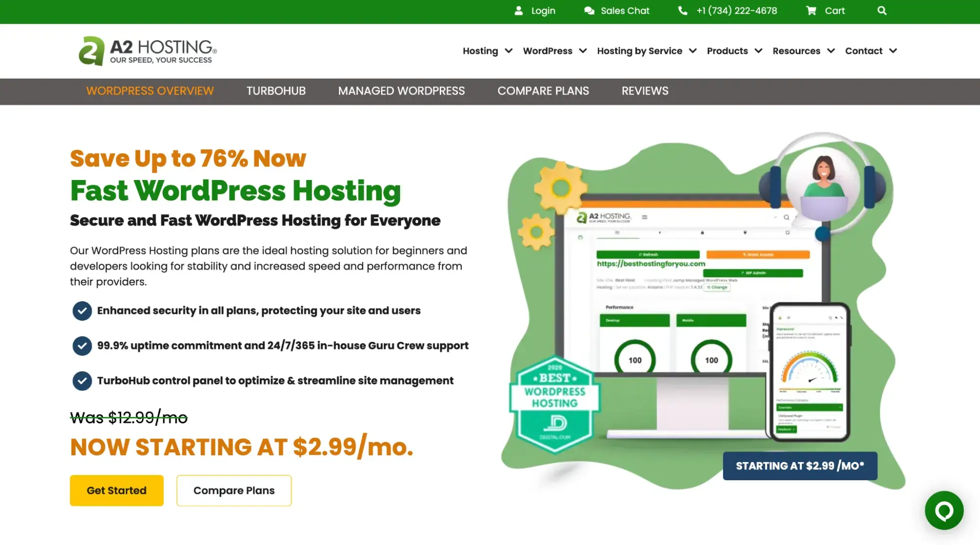Expand the Resources menu chevron
The image size is (980, 545).
[x=831, y=51]
